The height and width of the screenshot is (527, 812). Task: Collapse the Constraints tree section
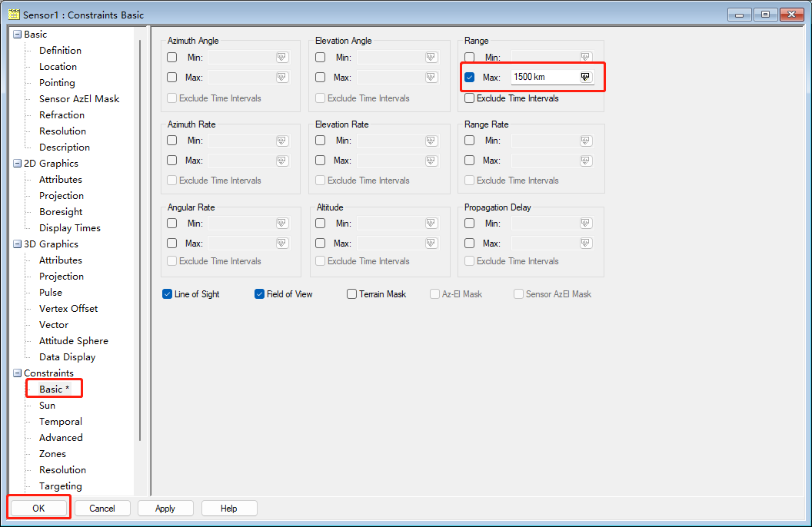coord(16,373)
